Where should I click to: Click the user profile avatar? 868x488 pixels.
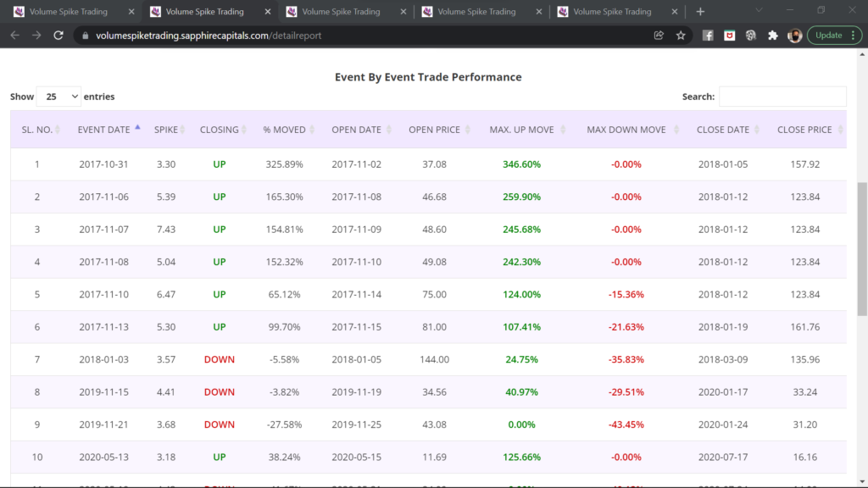pos(794,36)
